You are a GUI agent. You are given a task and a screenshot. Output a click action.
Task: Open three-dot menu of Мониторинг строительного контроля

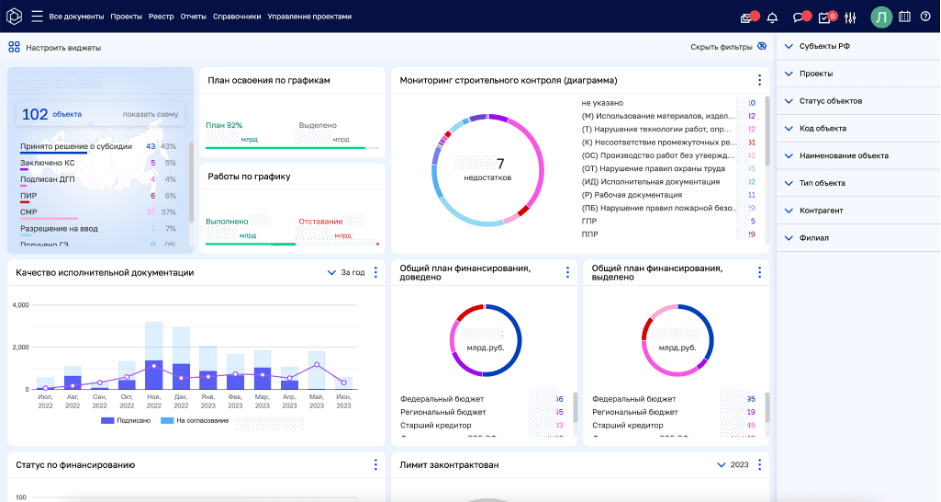click(x=759, y=80)
